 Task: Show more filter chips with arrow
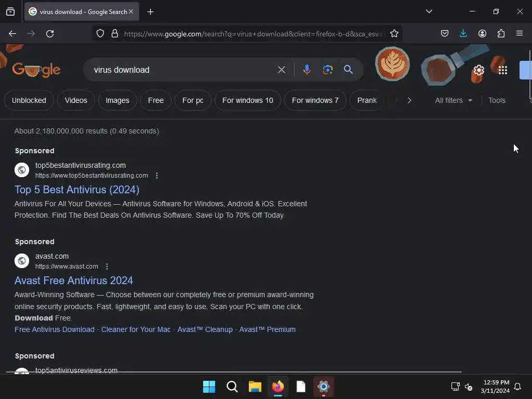point(409,100)
